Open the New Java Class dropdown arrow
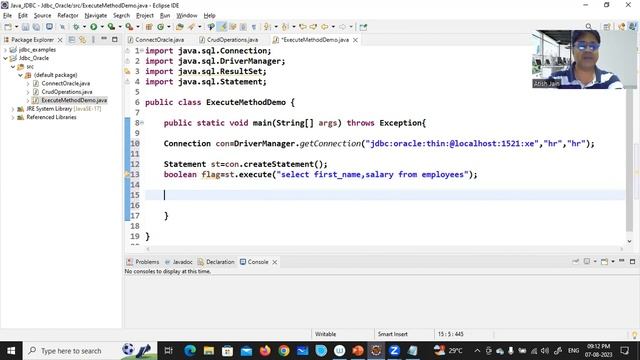Viewport: 640px width, 360px height. 169,27
